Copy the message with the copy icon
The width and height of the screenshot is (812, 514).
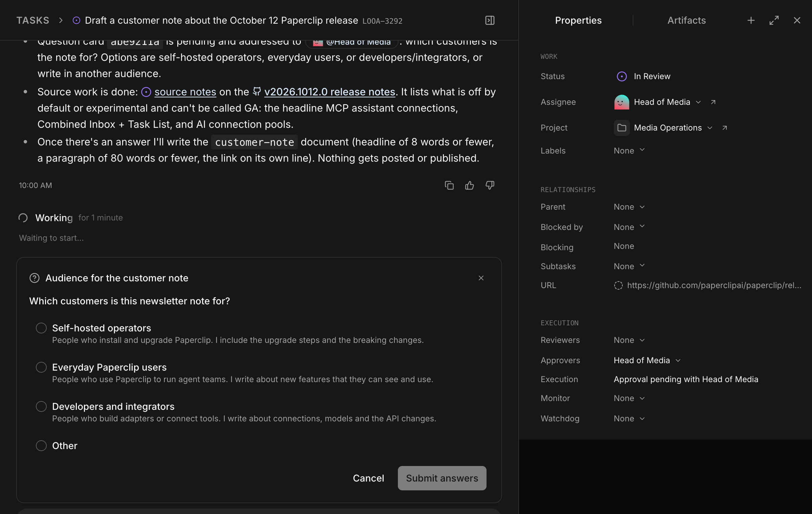click(449, 185)
